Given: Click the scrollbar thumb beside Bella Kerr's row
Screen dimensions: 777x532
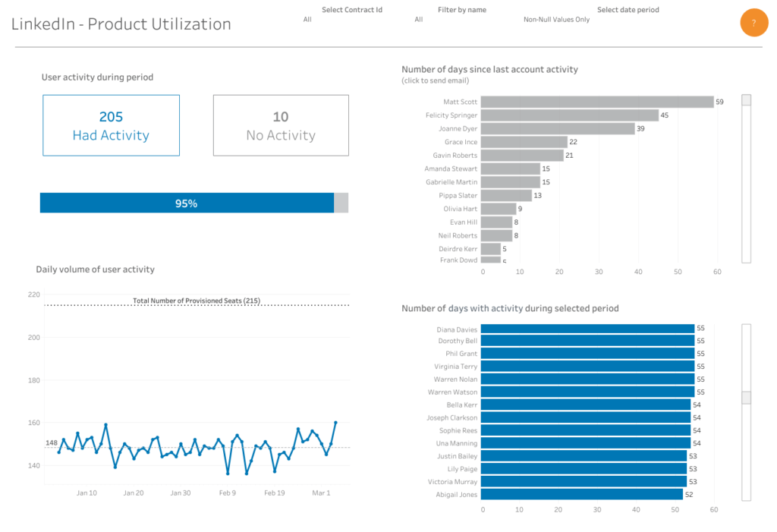Looking at the screenshot, I should 745,397.
